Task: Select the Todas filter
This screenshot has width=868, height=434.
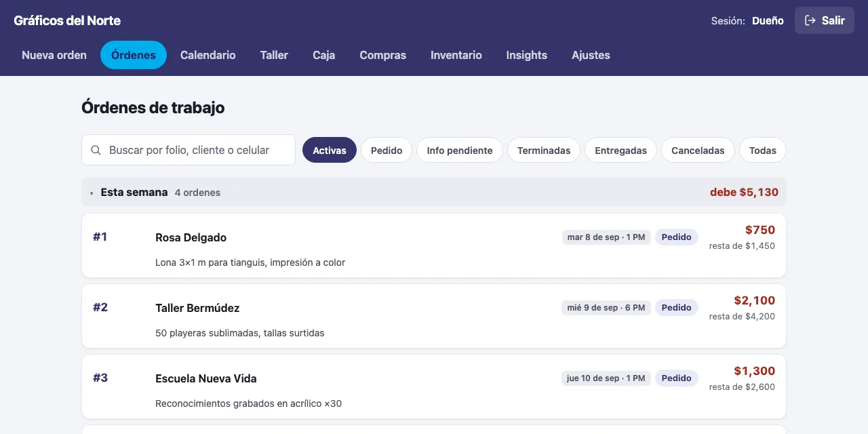Action: (x=763, y=150)
